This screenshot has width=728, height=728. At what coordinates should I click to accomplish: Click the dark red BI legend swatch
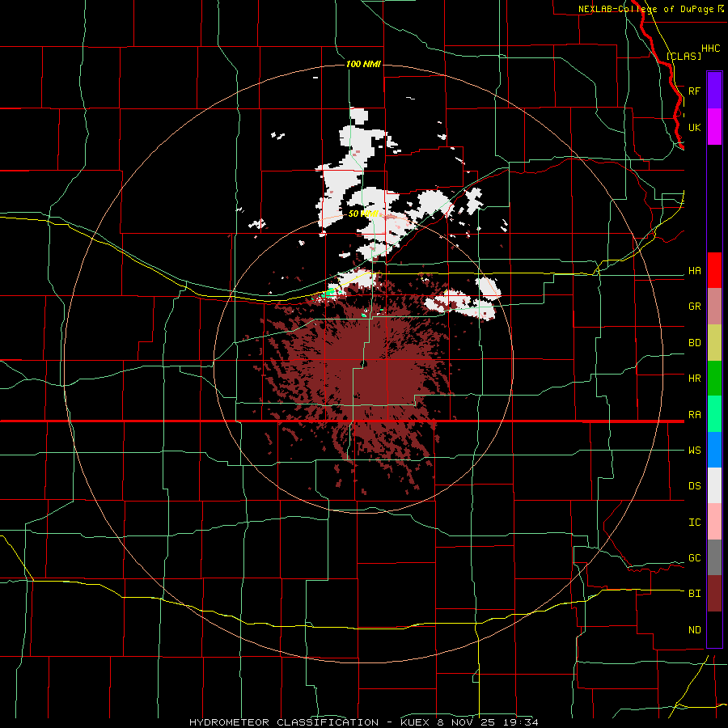pyautogui.click(x=714, y=594)
